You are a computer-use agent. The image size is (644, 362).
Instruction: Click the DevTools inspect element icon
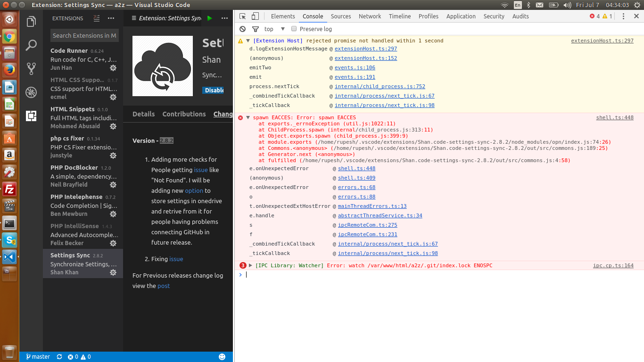(243, 16)
